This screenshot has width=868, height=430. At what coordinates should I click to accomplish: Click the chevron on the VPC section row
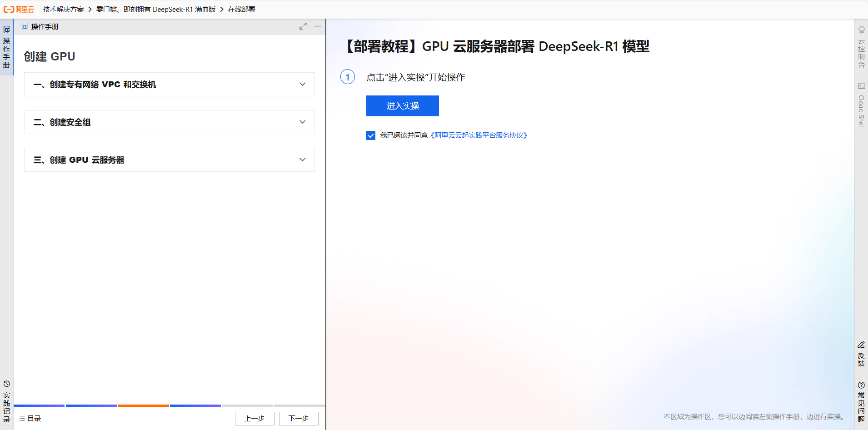(x=303, y=84)
